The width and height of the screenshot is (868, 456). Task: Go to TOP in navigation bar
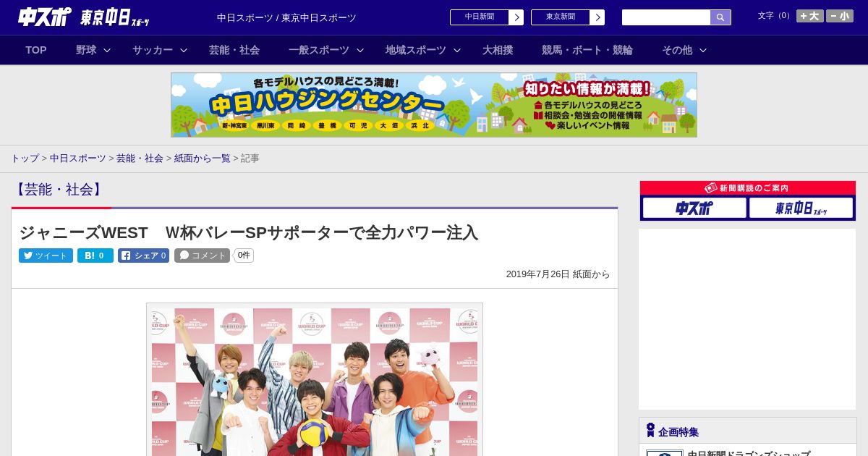click(36, 50)
